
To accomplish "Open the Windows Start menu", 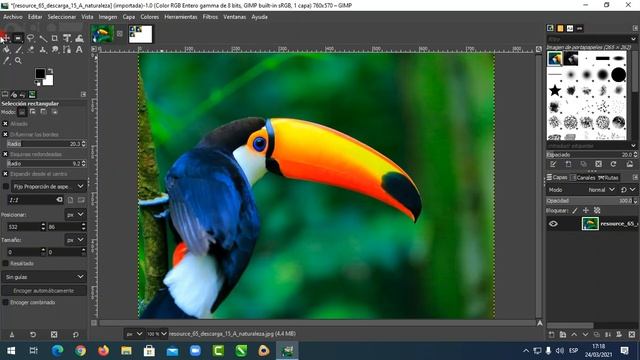I will click(x=11, y=351).
